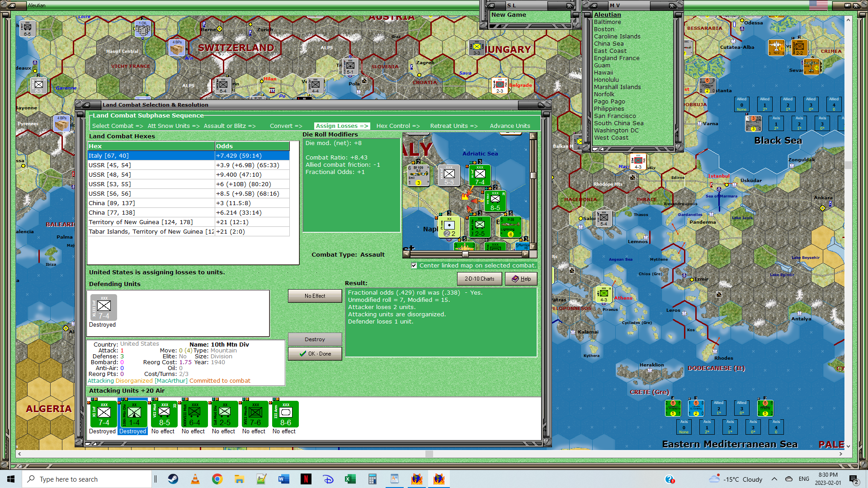Click the Hex column header
The width and height of the screenshot is (868, 488).
(x=151, y=146)
